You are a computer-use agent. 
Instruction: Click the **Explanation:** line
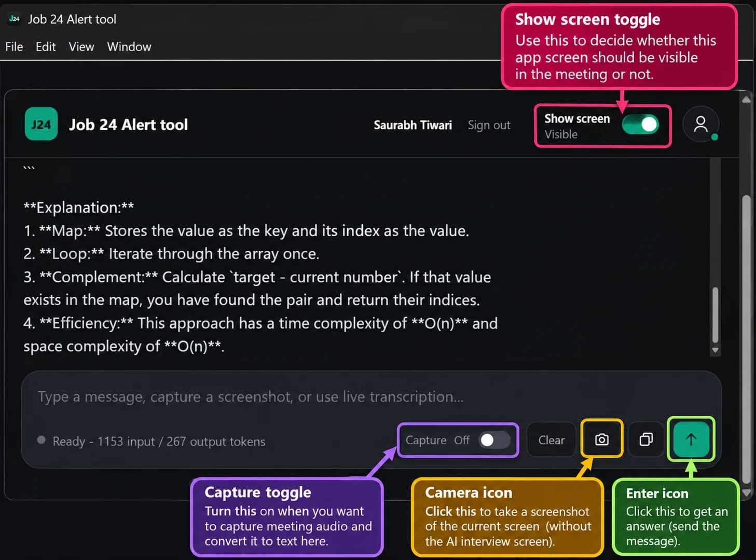point(78,208)
